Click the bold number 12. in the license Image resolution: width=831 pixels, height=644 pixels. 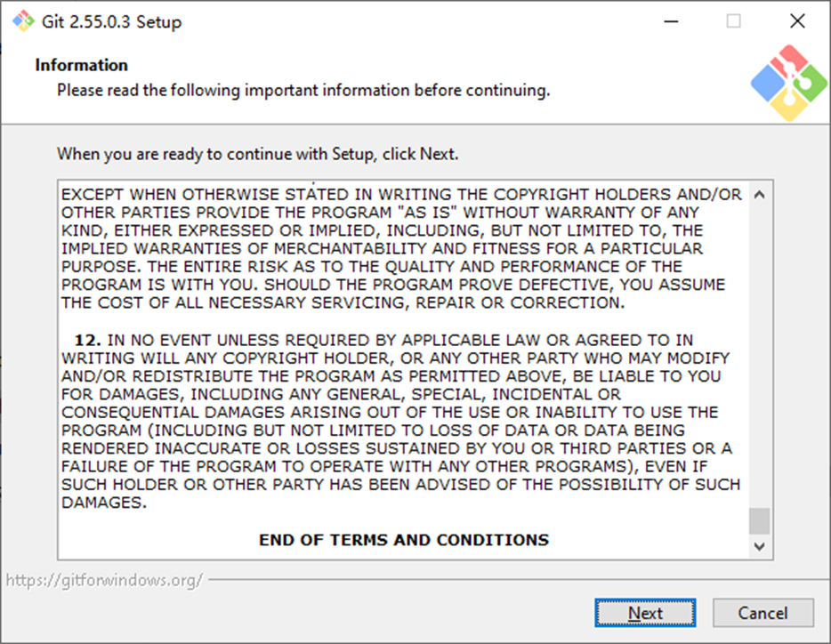click(87, 340)
